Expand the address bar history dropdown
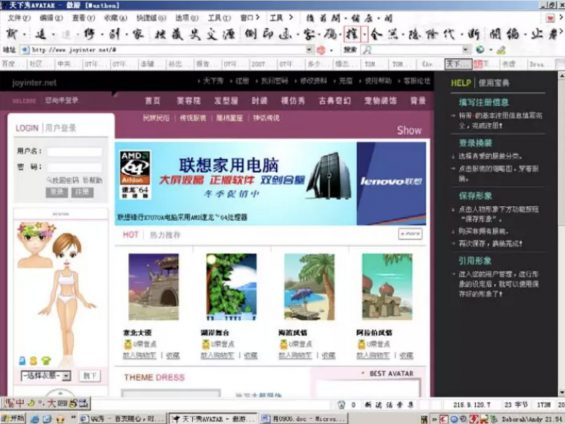Screen dimensions: 565x424 309,50
